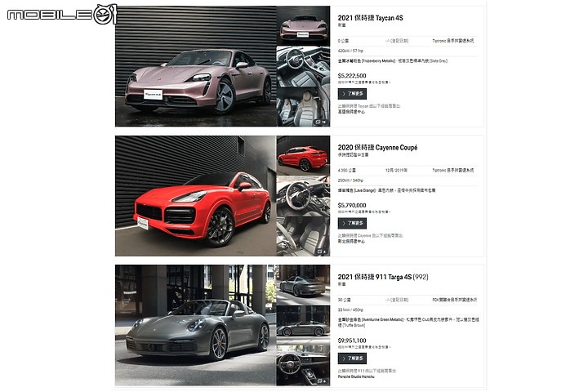
Task: Click the Mobile01 logo watermark
Action: click(x=62, y=14)
